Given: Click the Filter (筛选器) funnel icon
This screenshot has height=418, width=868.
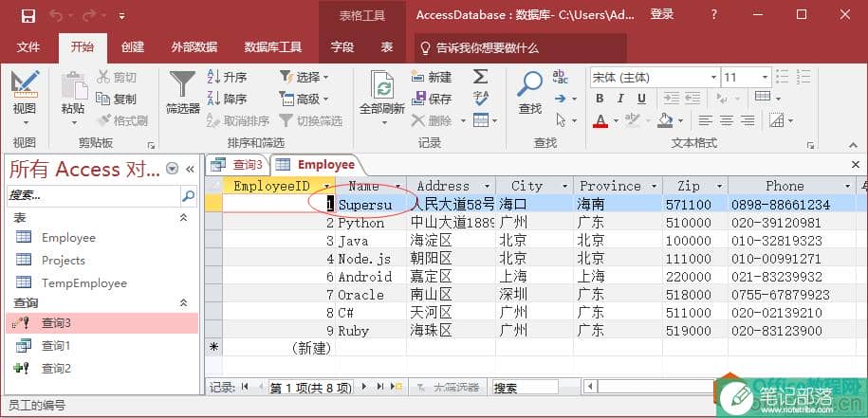Looking at the screenshot, I should pyautogui.click(x=182, y=85).
